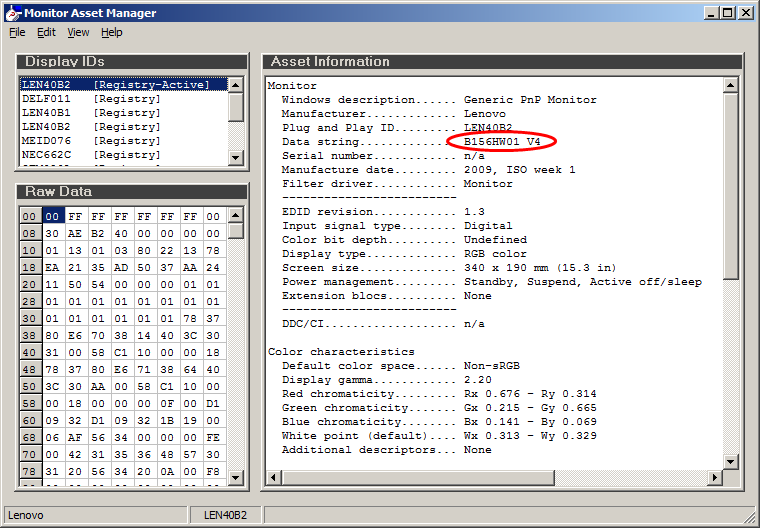Screen dimensions: 760x528
Task: Open the Edit menu
Action: point(46,32)
